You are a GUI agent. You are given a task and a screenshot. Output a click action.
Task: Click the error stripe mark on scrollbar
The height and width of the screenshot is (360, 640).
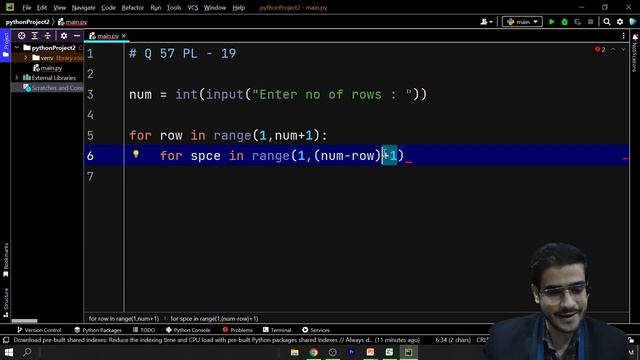pyautogui.click(x=626, y=159)
